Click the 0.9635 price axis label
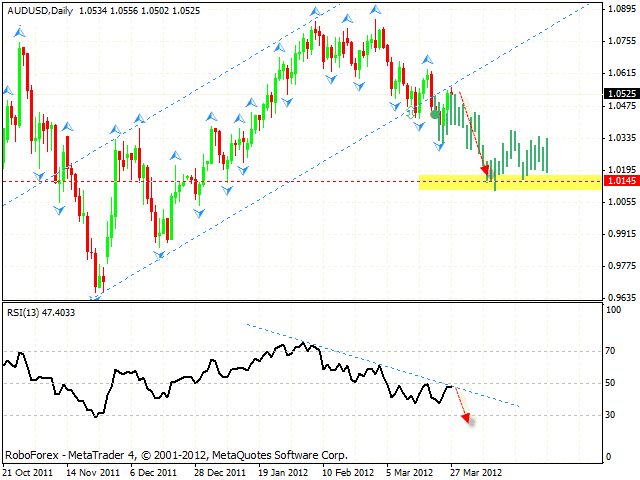640x480 pixels. click(620, 298)
